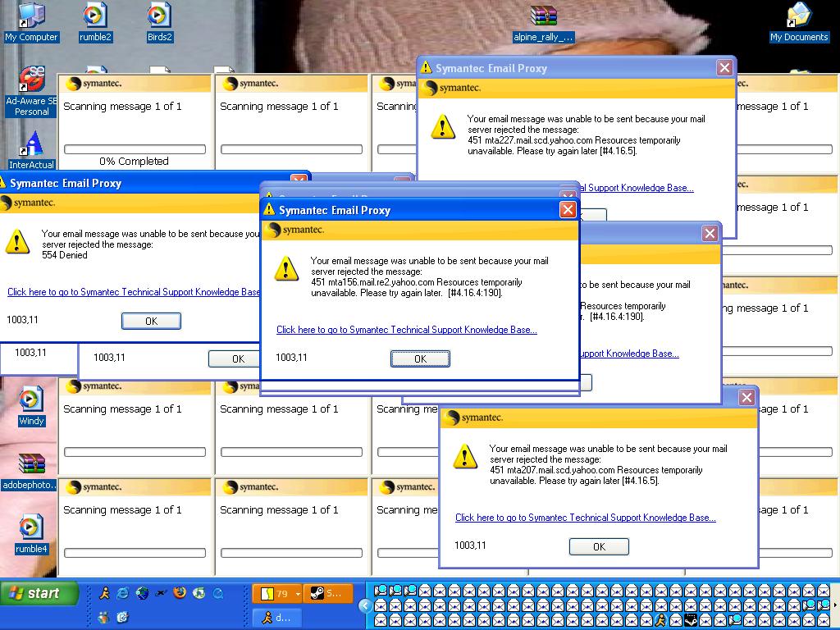The height and width of the screenshot is (630, 840).
Task: Click the mta227 dialog's title bar
Action: point(577,68)
